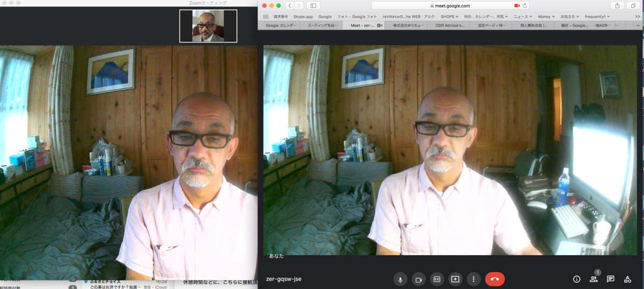644x289 pixels.
Task: Expand Money bookmark folder
Action: coord(547,17)
